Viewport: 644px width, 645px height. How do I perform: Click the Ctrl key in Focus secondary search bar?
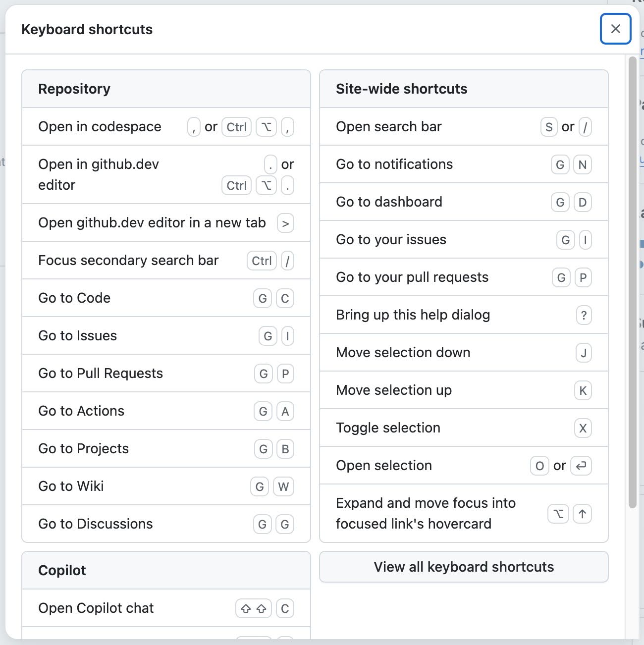[262, 261]
